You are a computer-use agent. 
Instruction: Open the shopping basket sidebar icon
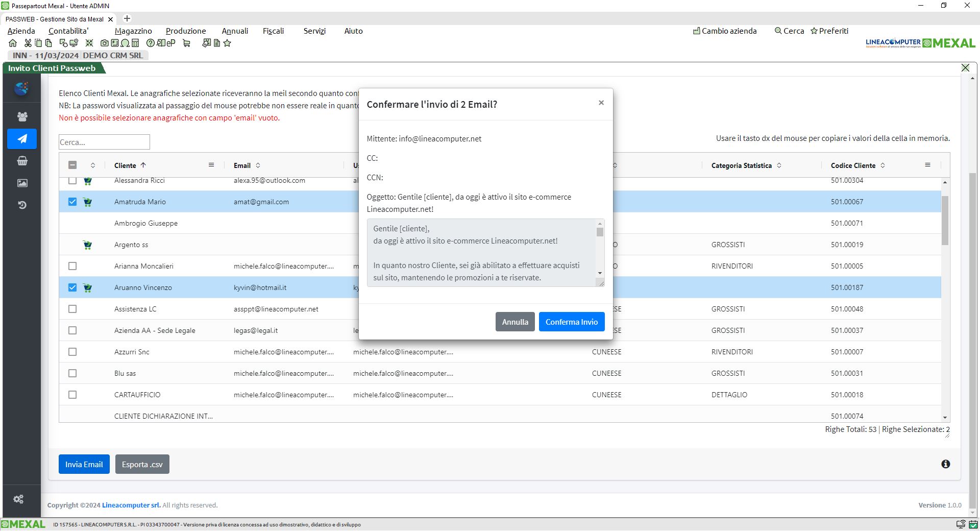(22, 161)
